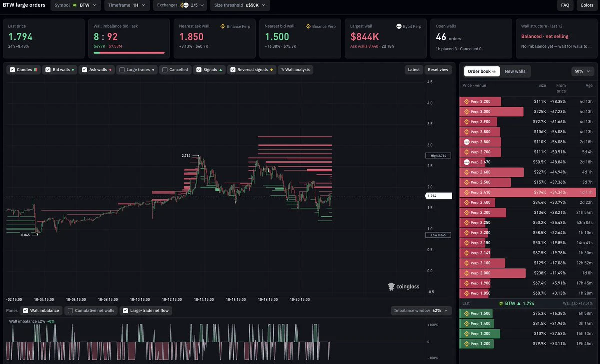
Task: Switch to the New walls tab
Action: [x=515, y=71]
